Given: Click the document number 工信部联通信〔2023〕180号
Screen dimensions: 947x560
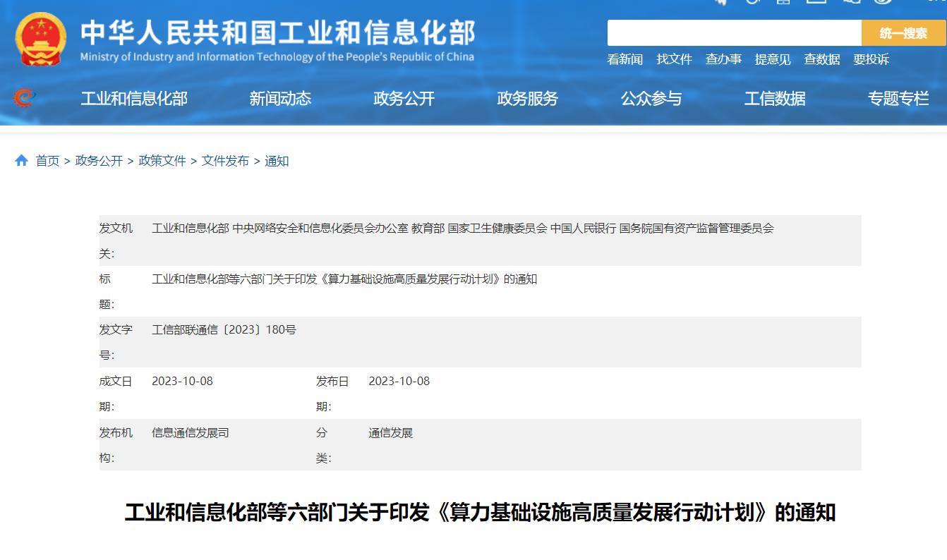Looking at the screenshot, I should pos(224,329).
